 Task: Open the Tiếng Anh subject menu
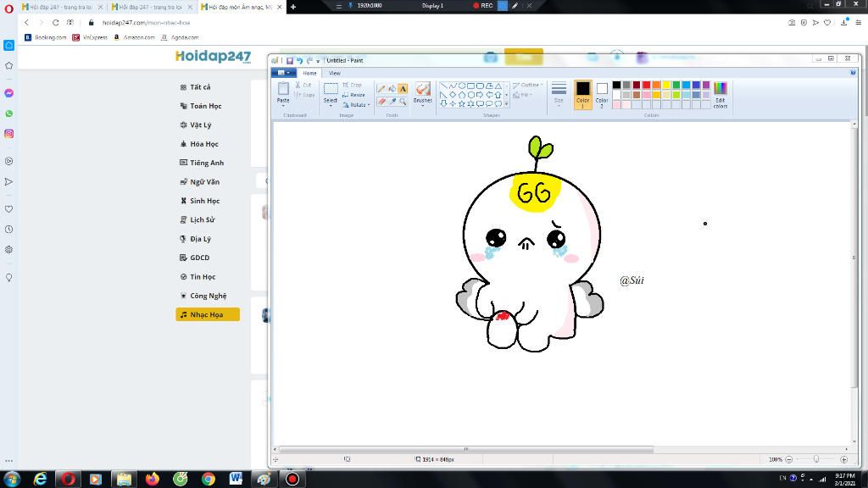pyautogui.click(x=207, y=163)
